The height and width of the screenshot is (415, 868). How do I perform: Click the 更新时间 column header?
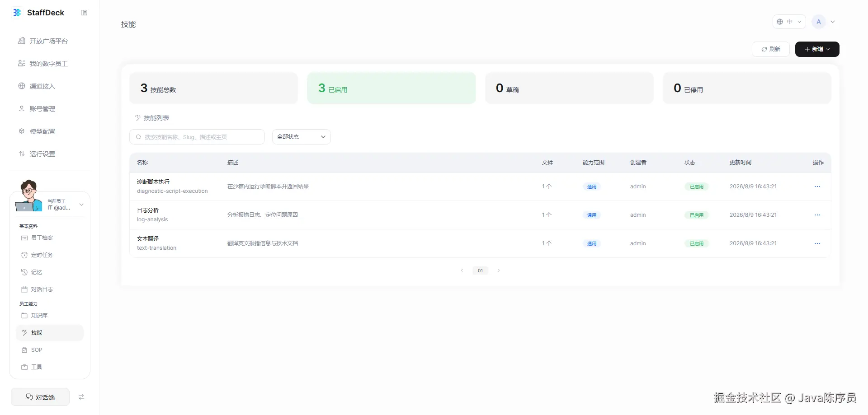pyautogui.click(x=741, y=163)
